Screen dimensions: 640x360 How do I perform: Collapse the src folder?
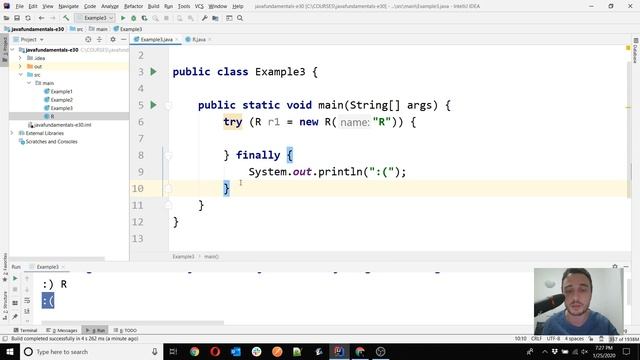(x=20, y=75)
